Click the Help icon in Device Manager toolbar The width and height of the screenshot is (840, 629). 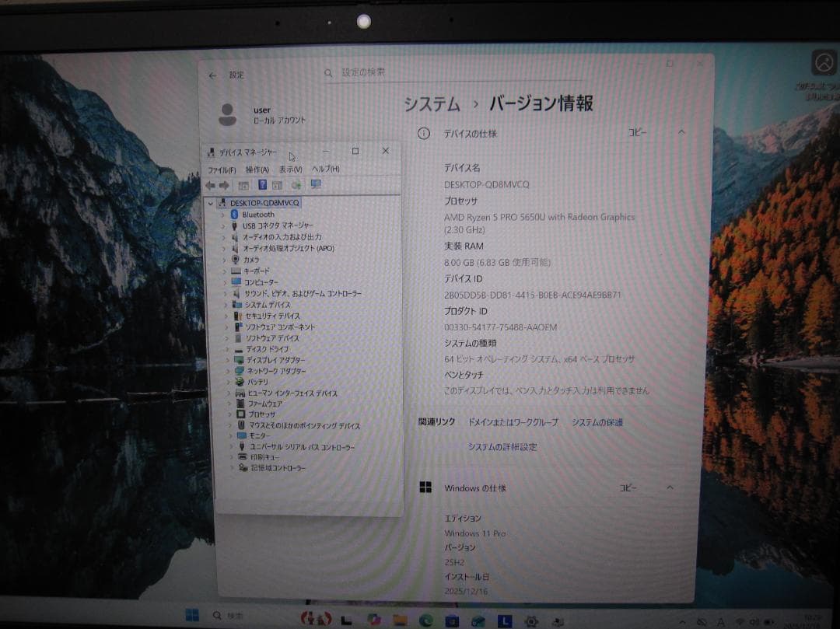coord(263,185)
